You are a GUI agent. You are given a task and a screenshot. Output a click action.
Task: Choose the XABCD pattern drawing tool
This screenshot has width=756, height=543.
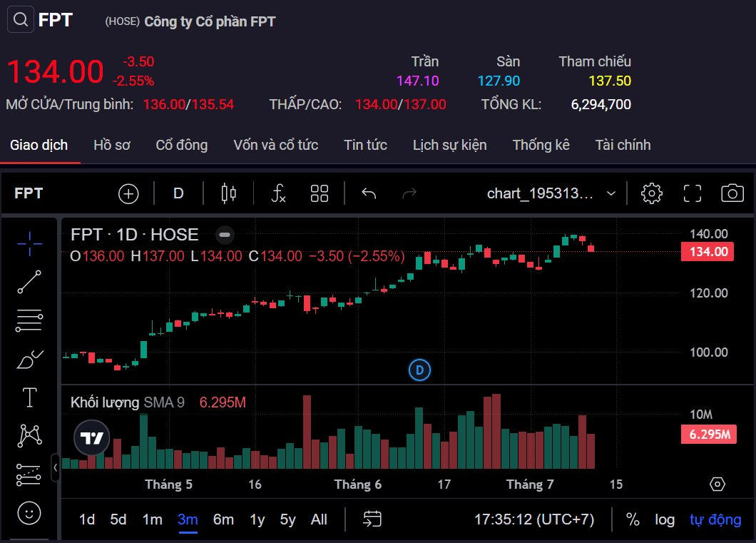pyautogui.click(x=29, y=435)
